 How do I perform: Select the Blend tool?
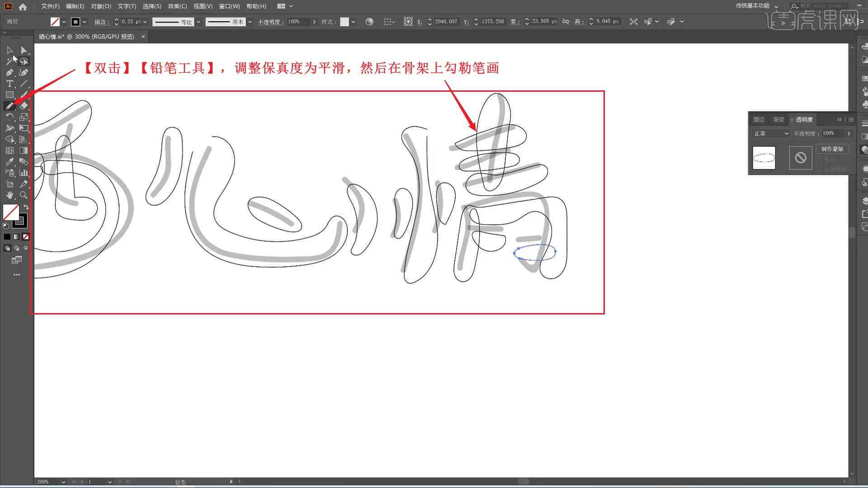pyautogui.click(x=24, y=162)
